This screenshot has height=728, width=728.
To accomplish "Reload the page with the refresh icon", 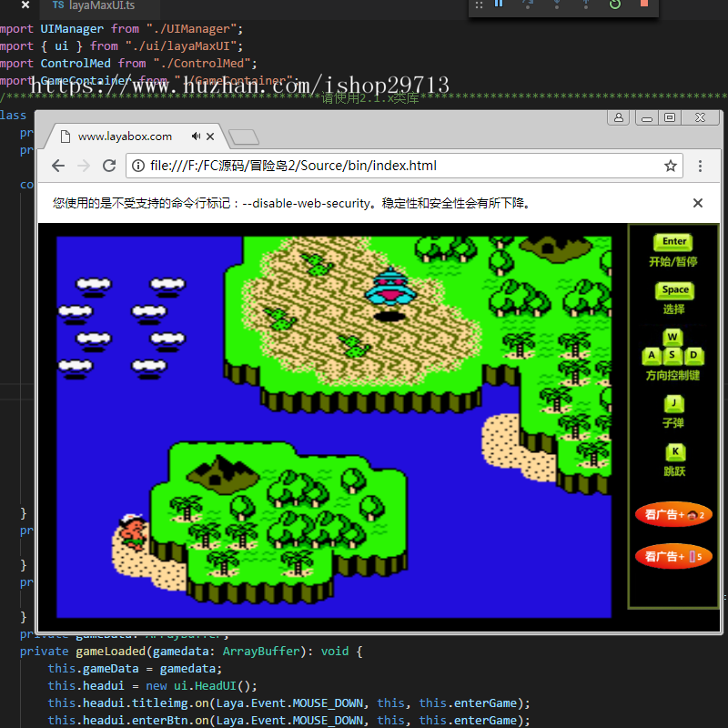I will [108, 167].
